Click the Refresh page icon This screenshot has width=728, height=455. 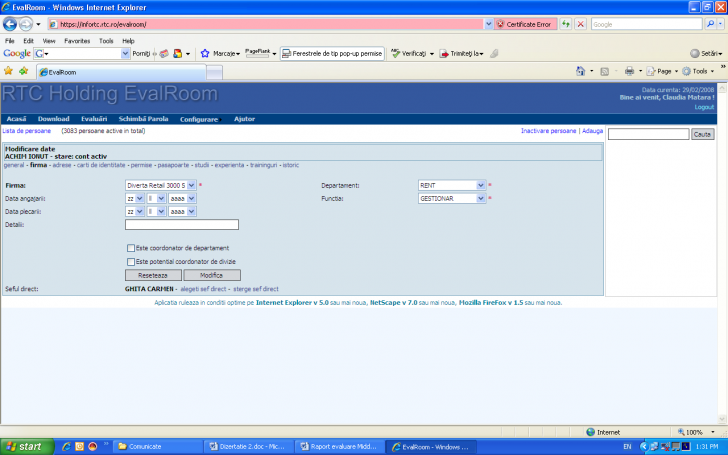click(x=565, y=23)
